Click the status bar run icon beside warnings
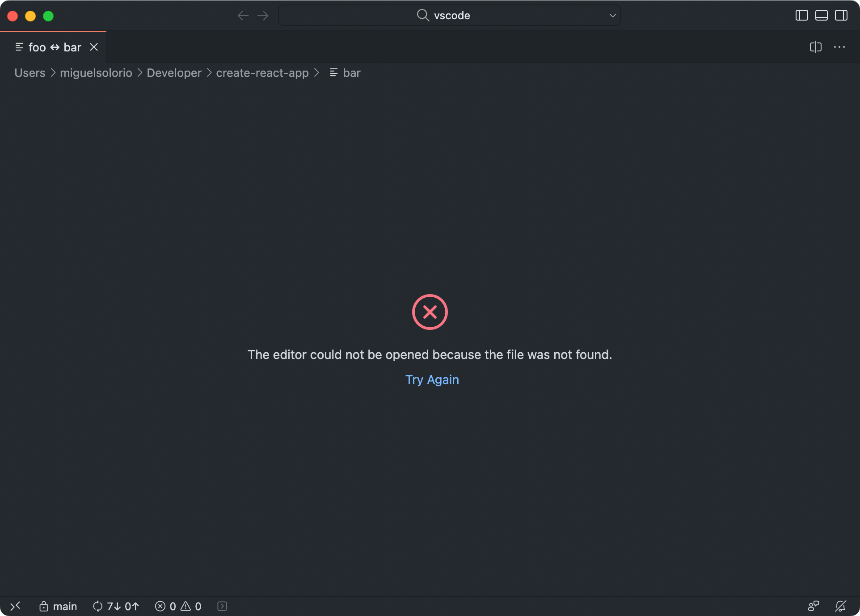Image resolution: width=860 pixels, height=616 pixels. point(222,606)
